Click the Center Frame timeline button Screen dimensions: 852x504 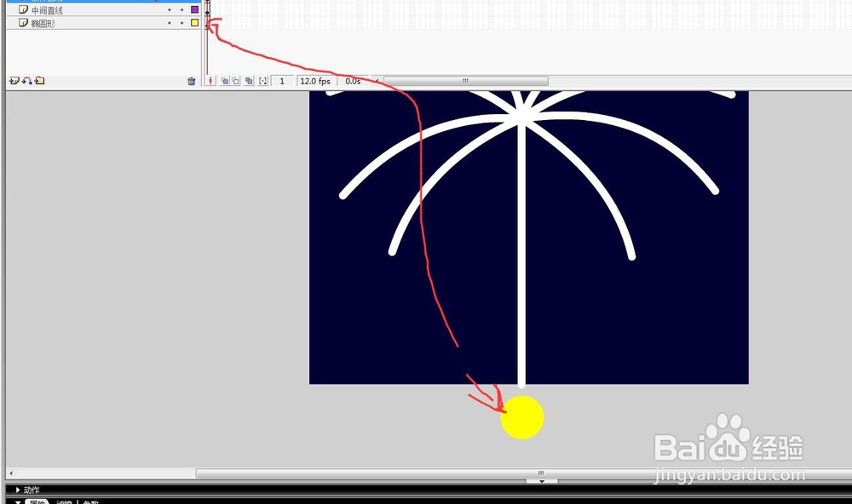(x=210, y=81)
